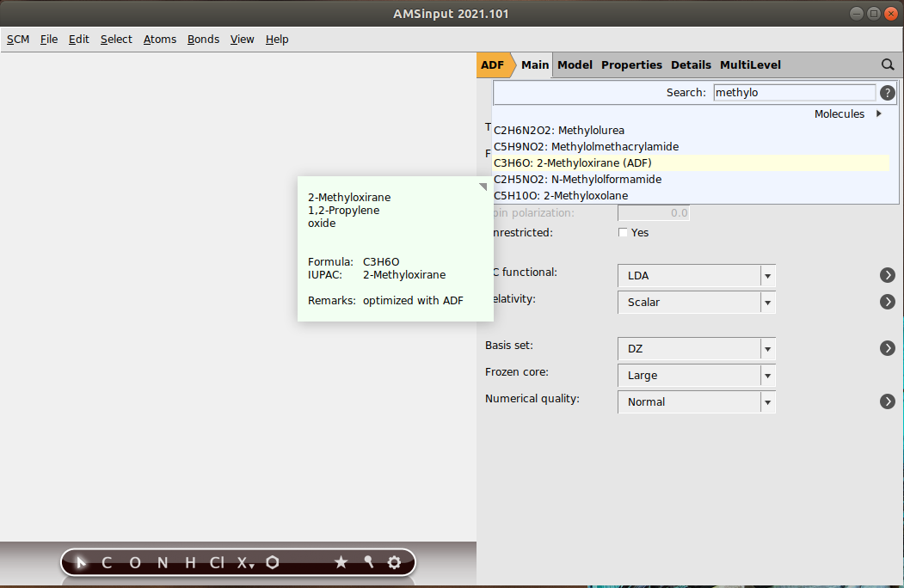This screenshot has width=904, height=588.
Task: Open the Help menu
Action: (x=277, y=40)
